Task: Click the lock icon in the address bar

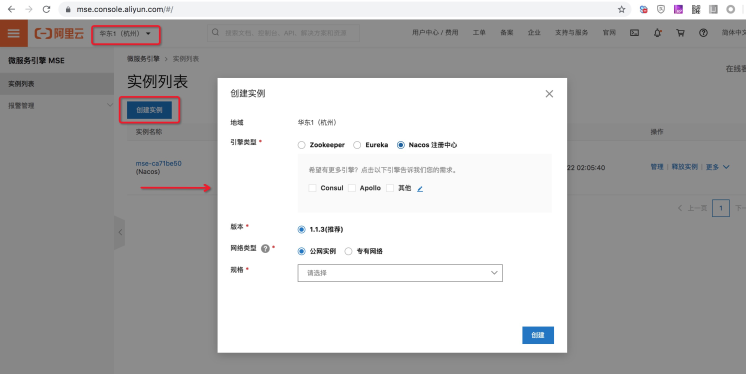Action: click(68, 9)
